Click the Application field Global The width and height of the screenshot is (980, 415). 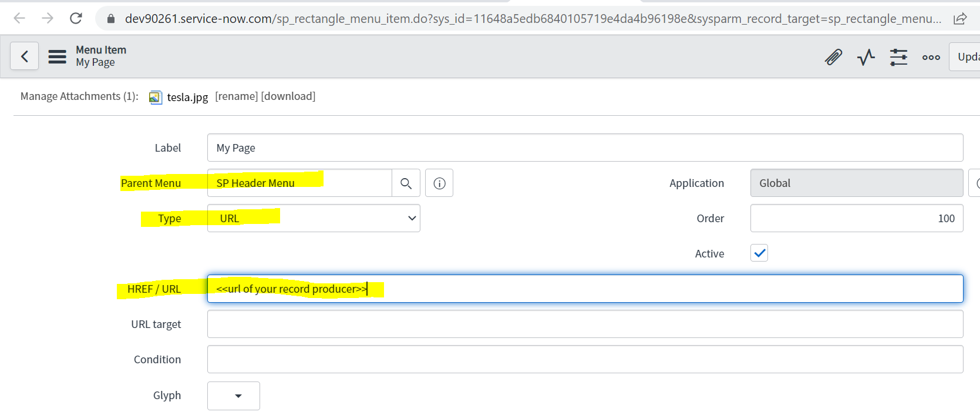tap(857, 183)
